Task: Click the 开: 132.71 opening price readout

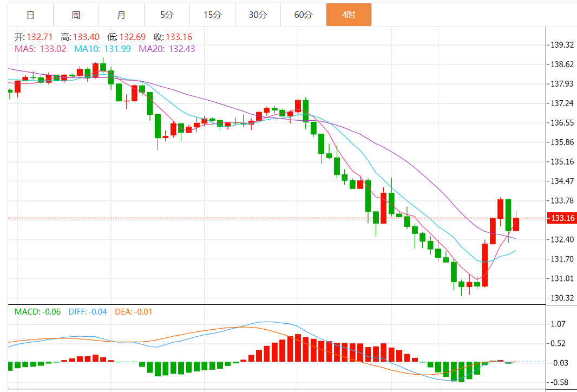Action: (x=34, y=37)
